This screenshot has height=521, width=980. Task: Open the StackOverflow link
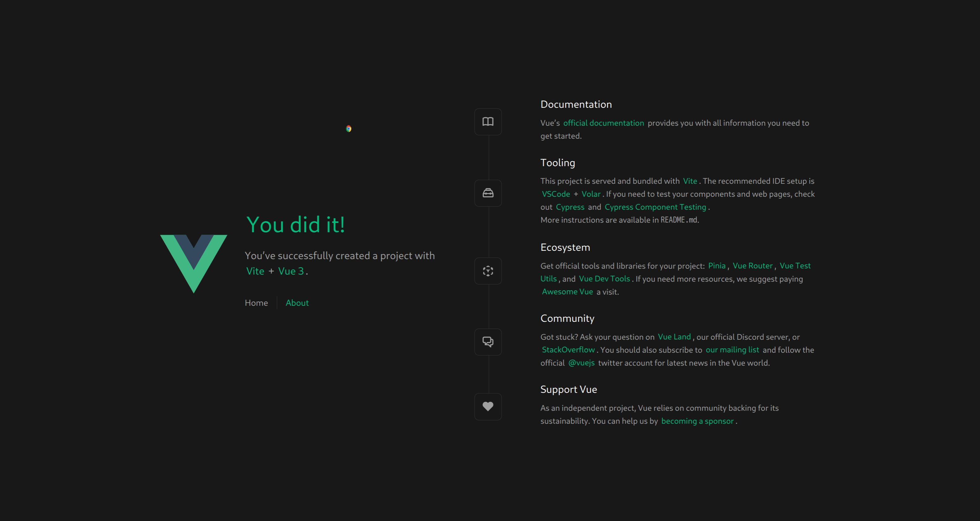[568, 350]
